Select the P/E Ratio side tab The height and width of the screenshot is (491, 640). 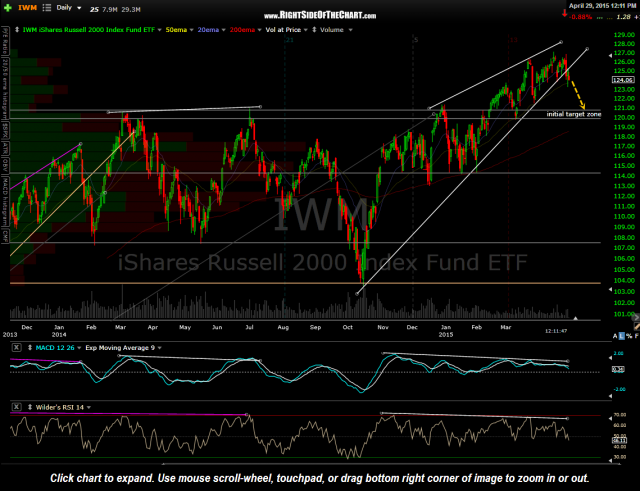click(x=5, y=41)
